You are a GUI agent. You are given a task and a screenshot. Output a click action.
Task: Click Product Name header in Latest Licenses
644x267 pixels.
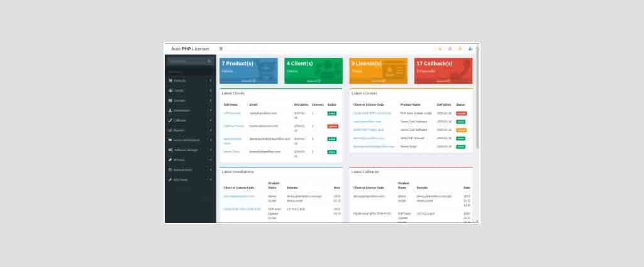point(410,105)
